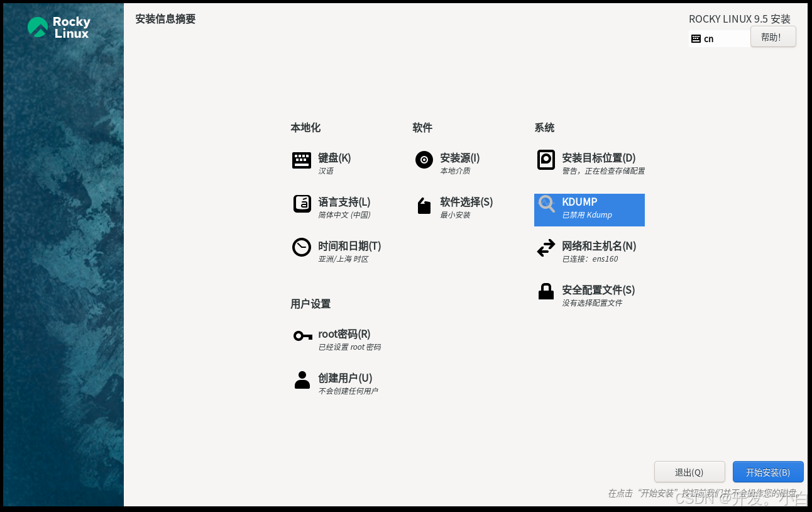Click the 本地化 section heading
The height and width of the screenshot is (512, 812).
(x=305, y=128)
